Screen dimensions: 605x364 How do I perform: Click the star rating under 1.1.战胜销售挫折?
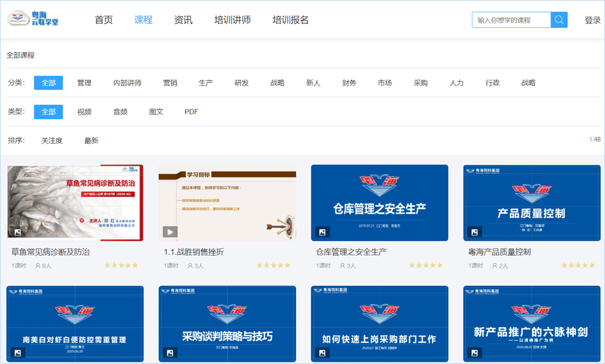pos(273,265)
